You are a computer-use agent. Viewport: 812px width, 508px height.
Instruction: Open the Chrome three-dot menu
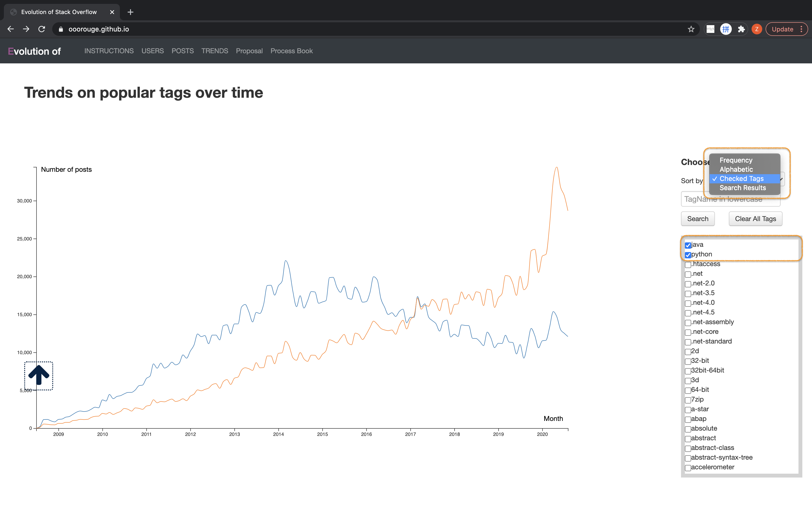click(x=802, y=29)
